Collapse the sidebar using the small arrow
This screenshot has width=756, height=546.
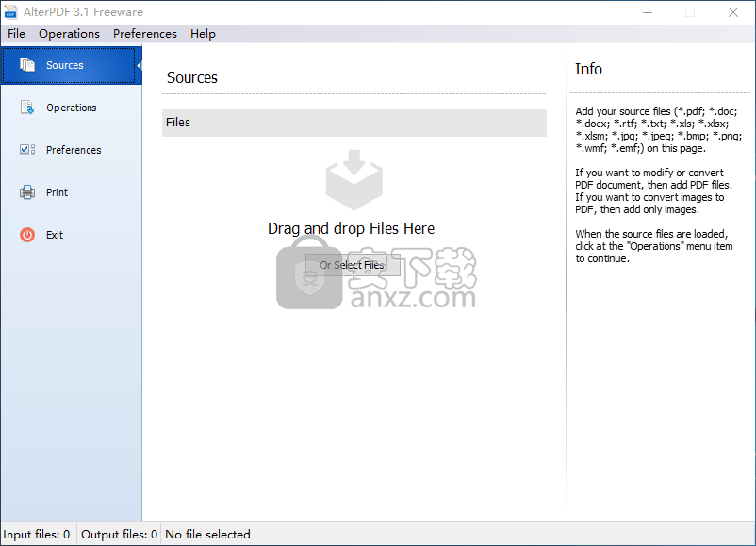click(139, 65)
